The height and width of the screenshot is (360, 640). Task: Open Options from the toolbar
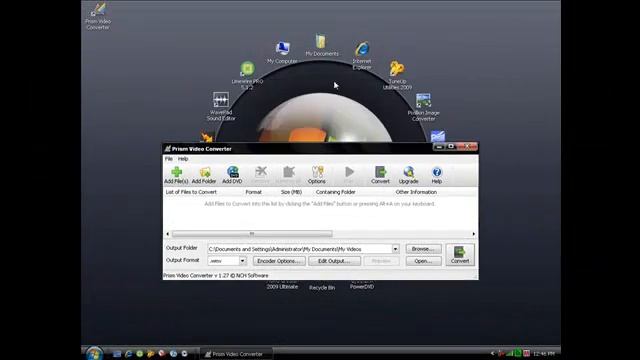[x=317, y=175]
